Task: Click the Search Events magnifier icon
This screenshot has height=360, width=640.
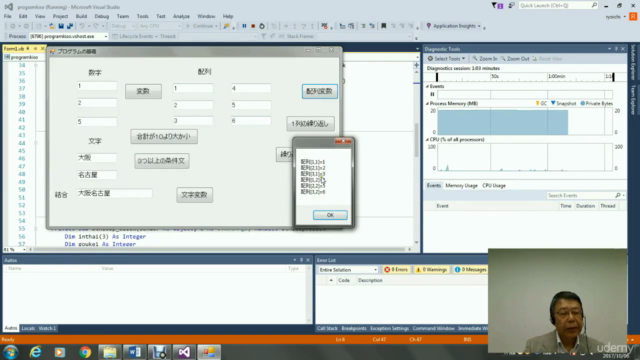Action: [618, 196]
